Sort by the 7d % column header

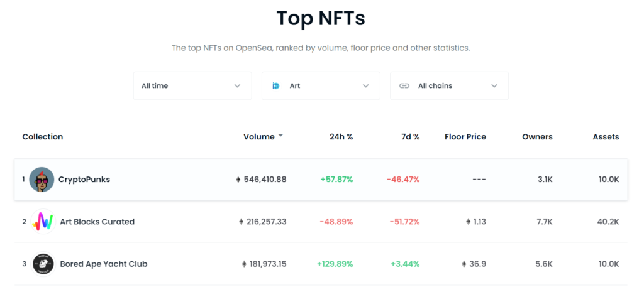410,137
